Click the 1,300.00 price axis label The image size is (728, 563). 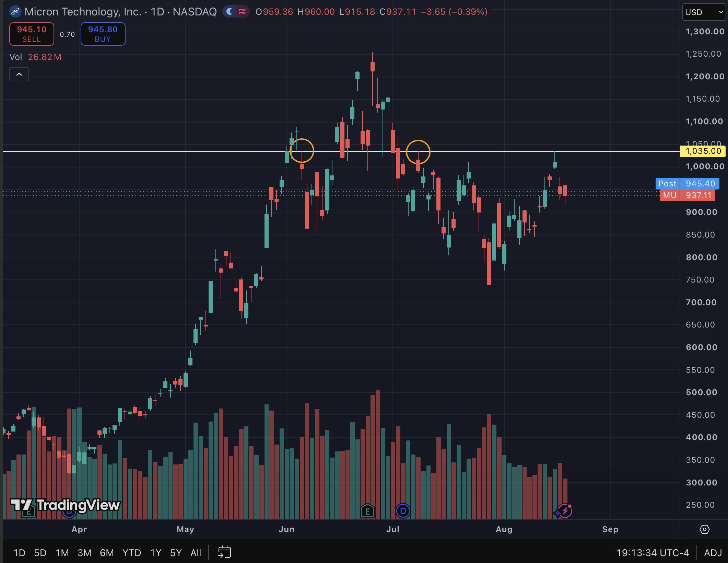[705, 32]
